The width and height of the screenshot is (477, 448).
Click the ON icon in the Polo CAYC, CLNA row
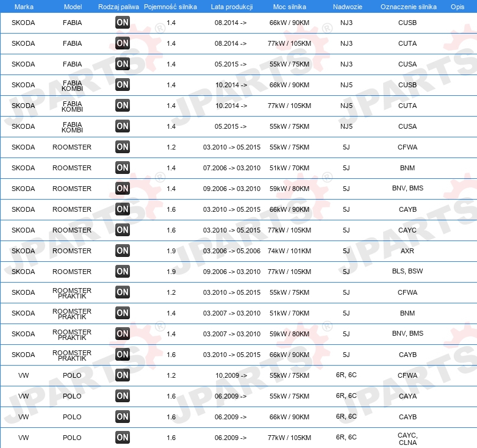[123, 438]
